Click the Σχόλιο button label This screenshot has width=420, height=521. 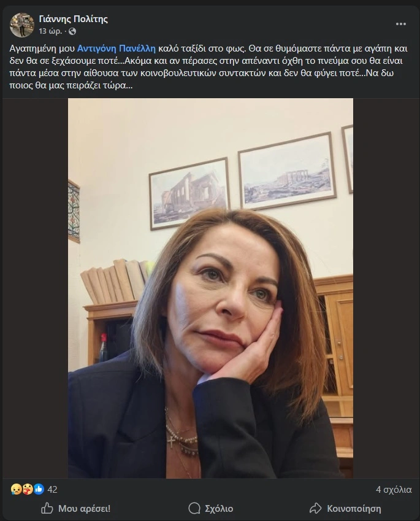[x=219, y=509]
